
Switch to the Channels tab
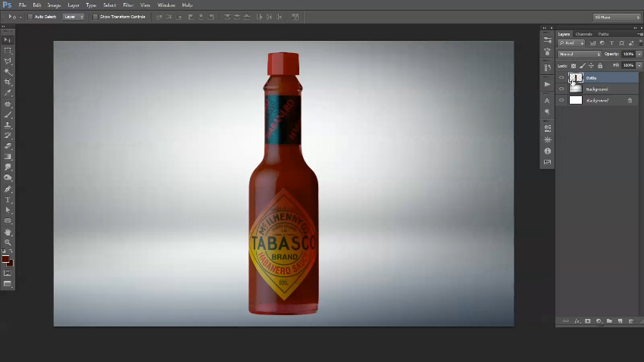[x=583, y=34]
